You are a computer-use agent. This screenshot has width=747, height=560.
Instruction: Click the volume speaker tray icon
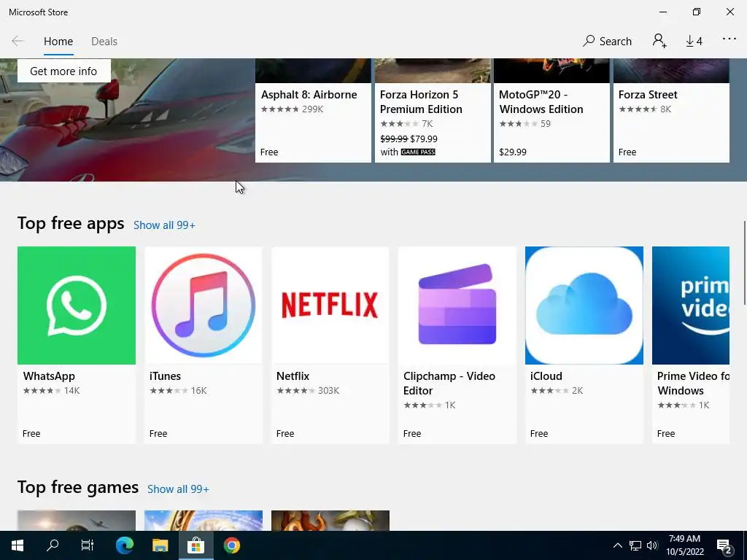(652, 545)
